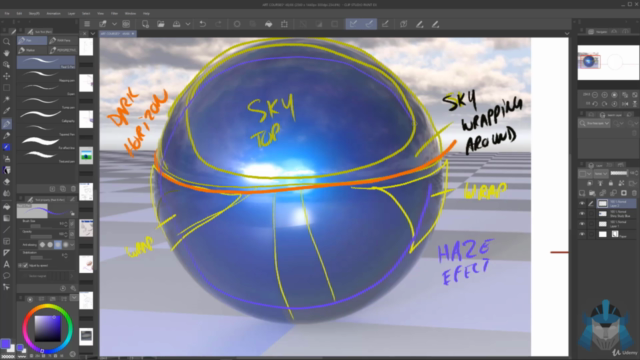Switch to the PERSPECTIVE sub tool group
Screen dimensions: 640x360
pos(62,50)
